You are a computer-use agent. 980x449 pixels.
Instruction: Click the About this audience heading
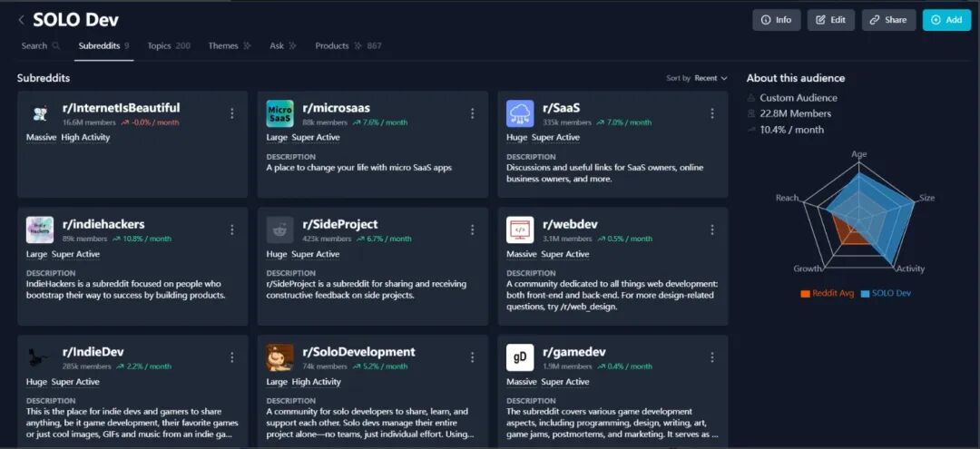796,78
